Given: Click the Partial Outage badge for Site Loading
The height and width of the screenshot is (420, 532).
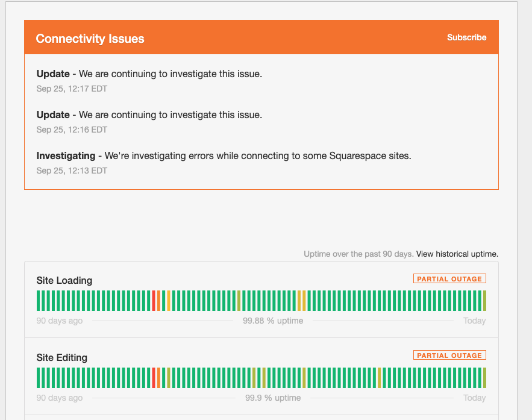Looking at the screenshot, I should [x=449, y=278].
